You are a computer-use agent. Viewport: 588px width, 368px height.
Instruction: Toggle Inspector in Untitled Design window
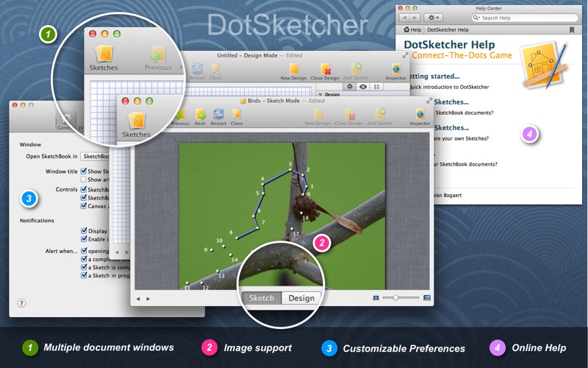[x=395, y=71]
